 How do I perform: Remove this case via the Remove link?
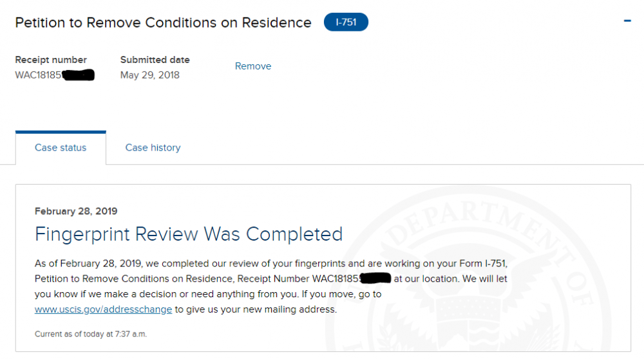click(x=253, y=66)
